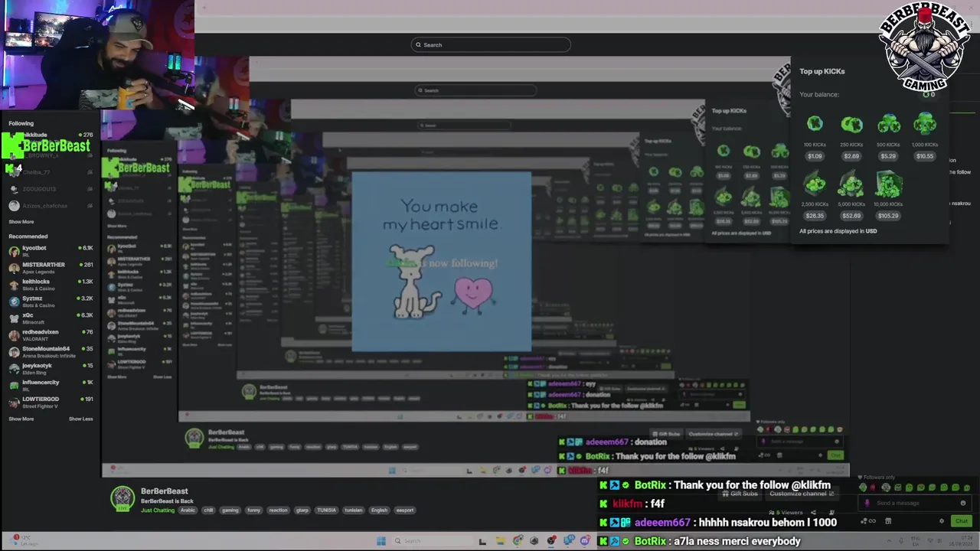Click the $5.29 price button
Viewport: 980px width, 551px height.
click(888, 156)
